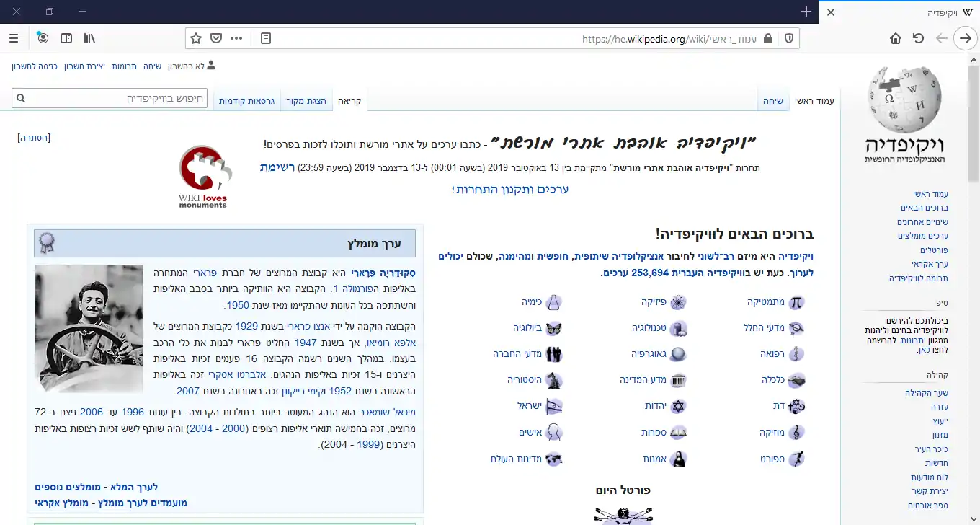
Task: Open sidebar link כיכר העיר
Action: tap(932, 449)
